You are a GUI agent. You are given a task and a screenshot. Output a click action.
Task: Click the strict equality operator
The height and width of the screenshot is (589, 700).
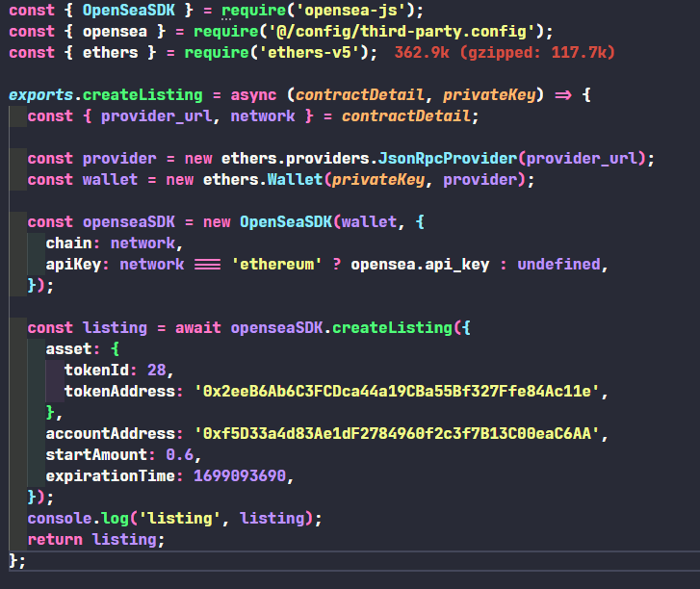point(208,265)
